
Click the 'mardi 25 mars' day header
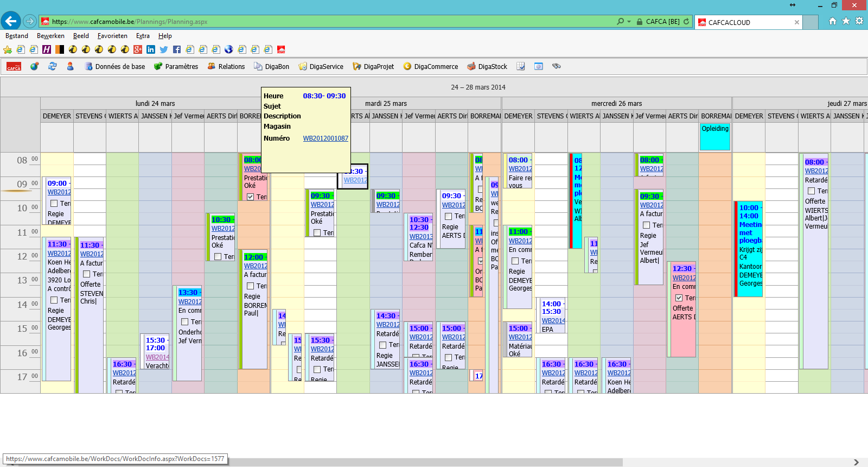[x=386, y=103]
